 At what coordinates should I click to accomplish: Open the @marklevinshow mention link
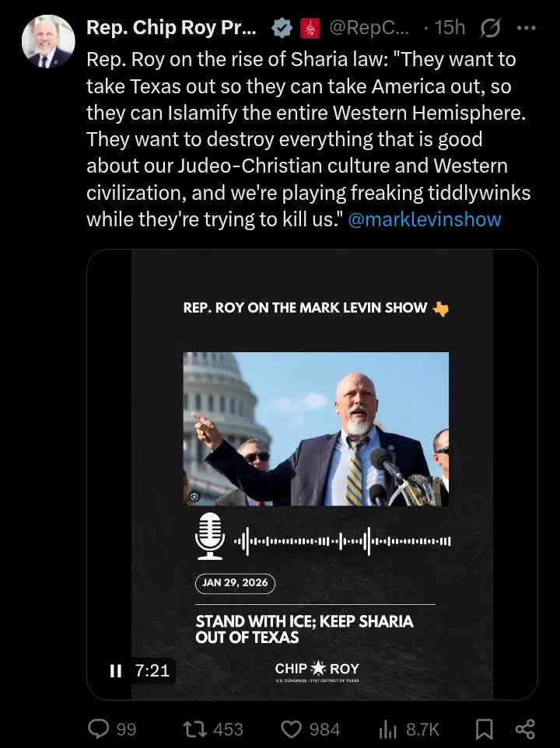[425, 219]
